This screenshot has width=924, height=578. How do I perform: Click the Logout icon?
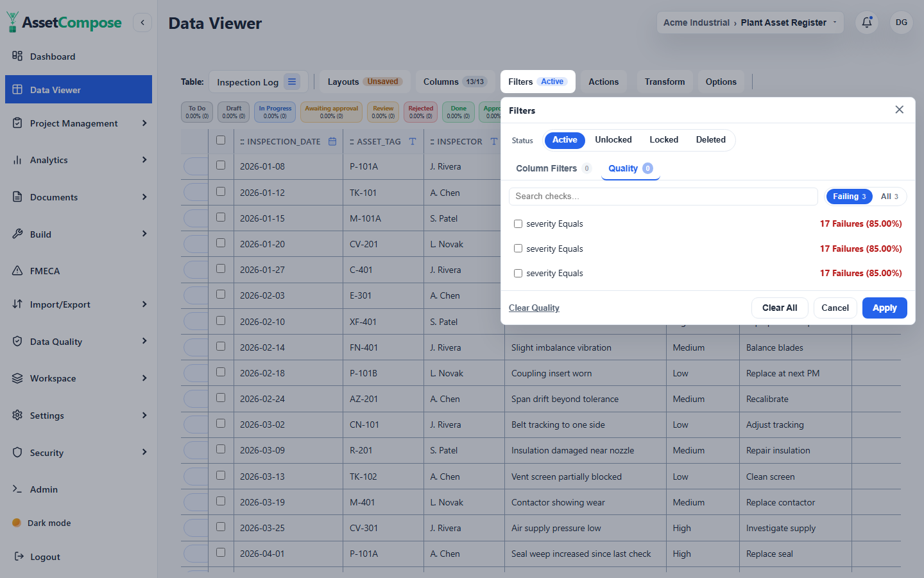pos(19,556)
